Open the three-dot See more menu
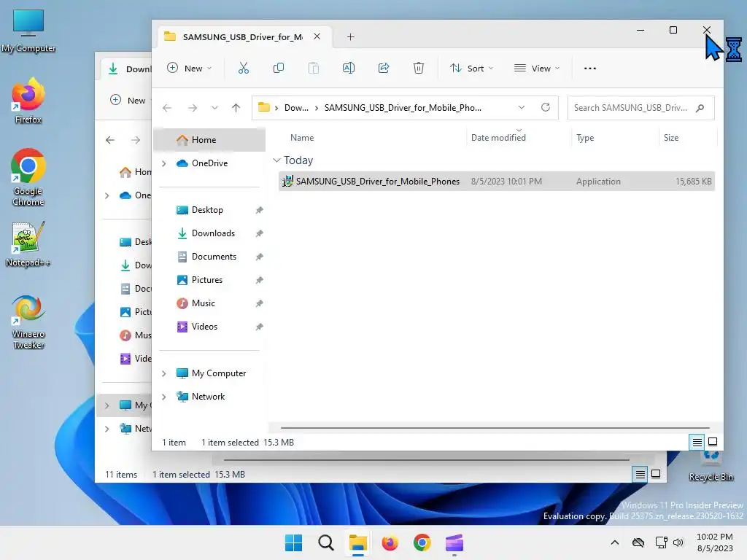747x560 pixels. tap(589, 68)
